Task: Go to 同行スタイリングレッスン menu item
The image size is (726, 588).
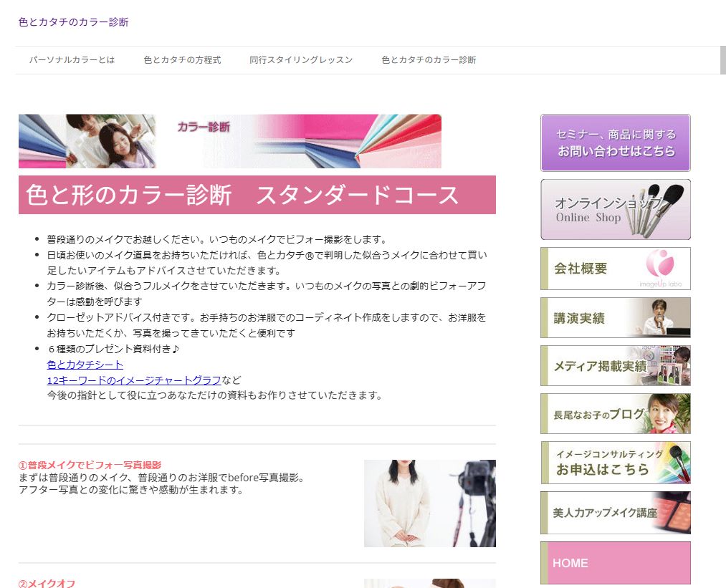Action: click(x=301, y=60)
